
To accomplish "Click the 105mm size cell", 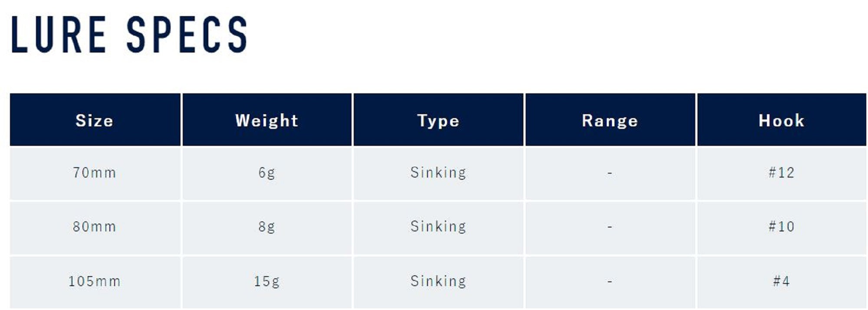I will [x=95, y=281].
